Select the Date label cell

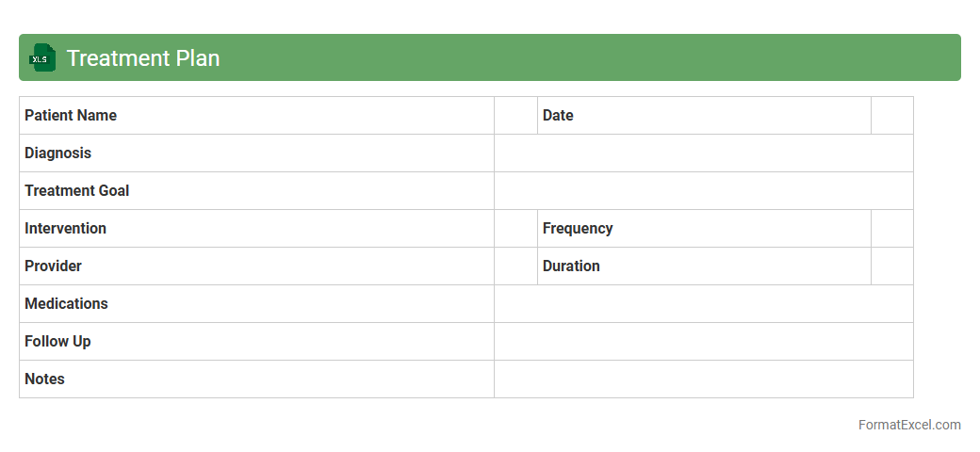(x=704, y=116)
